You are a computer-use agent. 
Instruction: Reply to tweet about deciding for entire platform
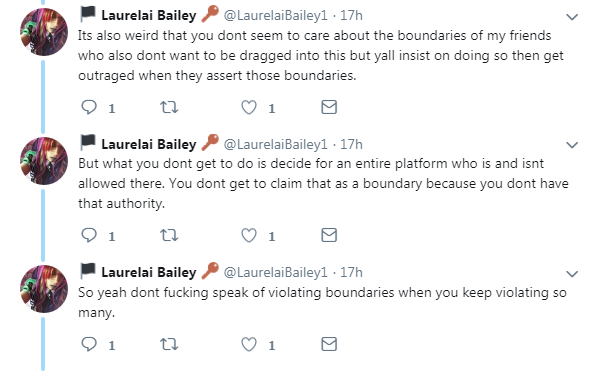click(x=89, y=235)
